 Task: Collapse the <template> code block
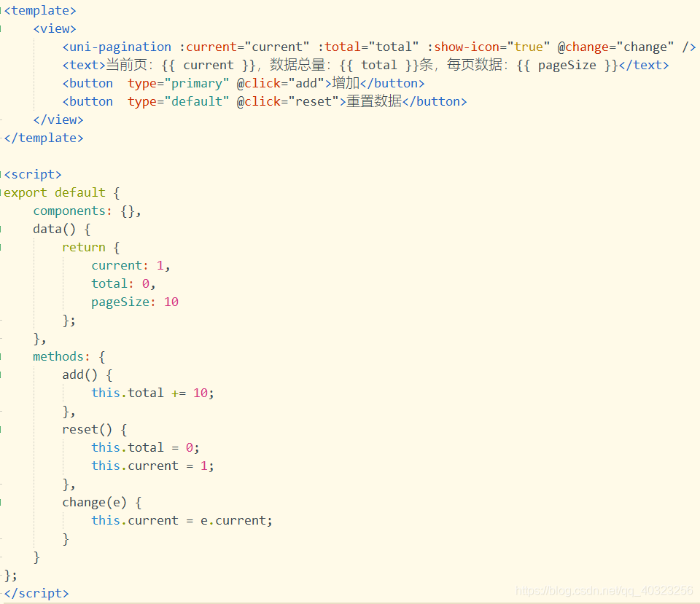pyautogui.click(x=2, y=10)
